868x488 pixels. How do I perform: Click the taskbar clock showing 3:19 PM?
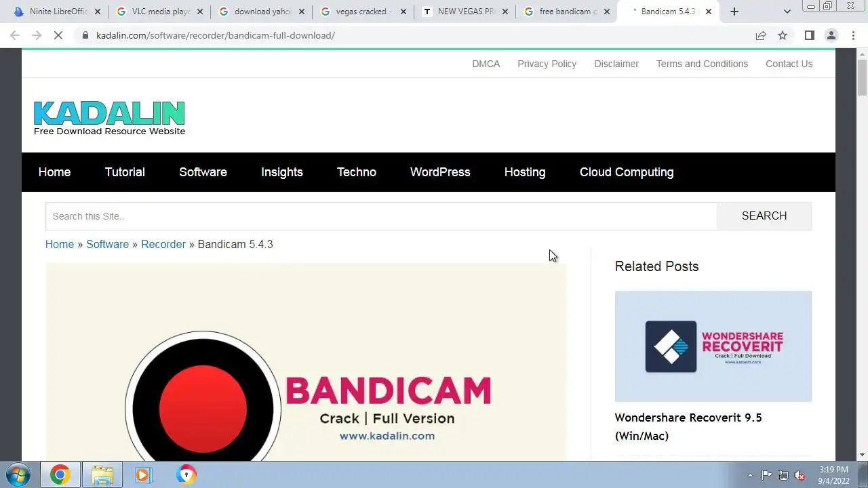point(833,475)
